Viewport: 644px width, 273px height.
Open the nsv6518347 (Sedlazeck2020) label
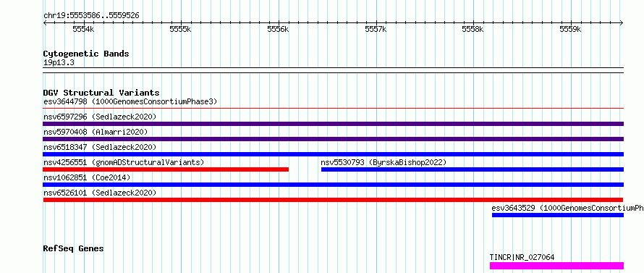pyautogui.click(x=100, y=147)
